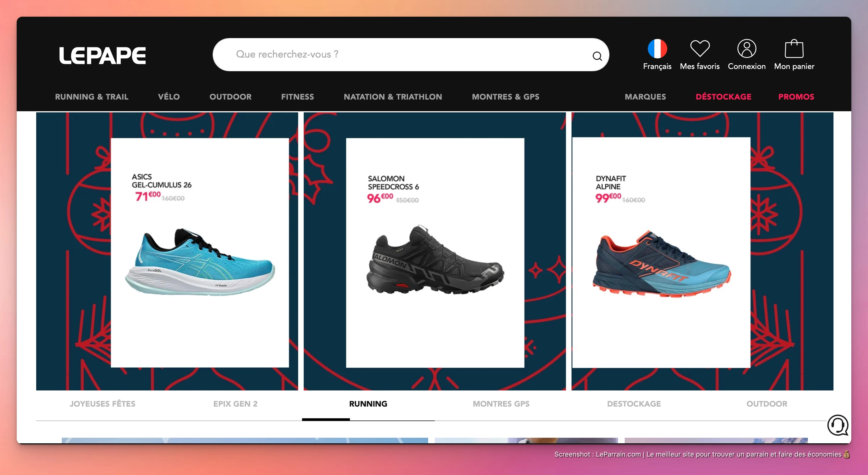
Task: Switch to Joyeuses Fêtes carousel tab
Action: (x=102, y=404)
